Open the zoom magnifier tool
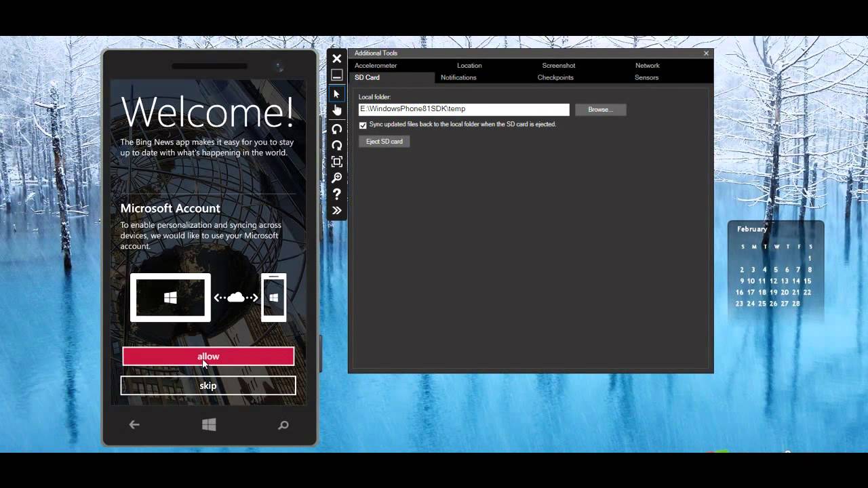 (336, 178)
